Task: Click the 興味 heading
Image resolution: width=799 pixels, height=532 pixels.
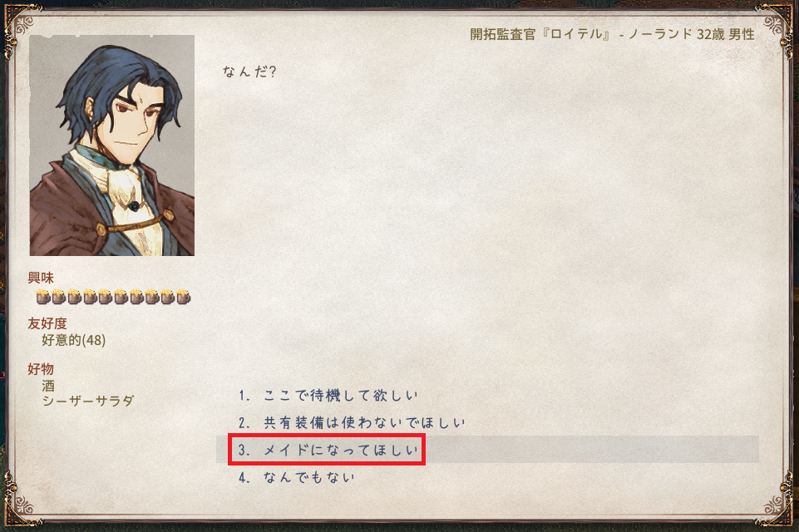Action: [x=41, y=278]
